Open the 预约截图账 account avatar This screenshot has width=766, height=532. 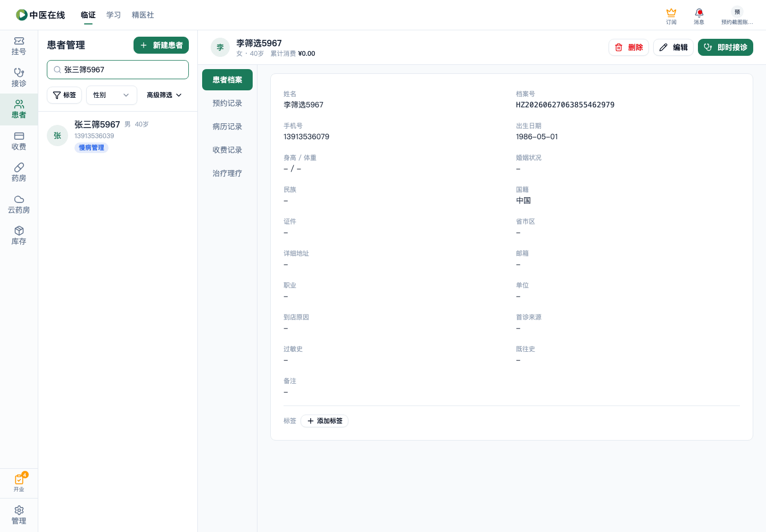point(737,16)
